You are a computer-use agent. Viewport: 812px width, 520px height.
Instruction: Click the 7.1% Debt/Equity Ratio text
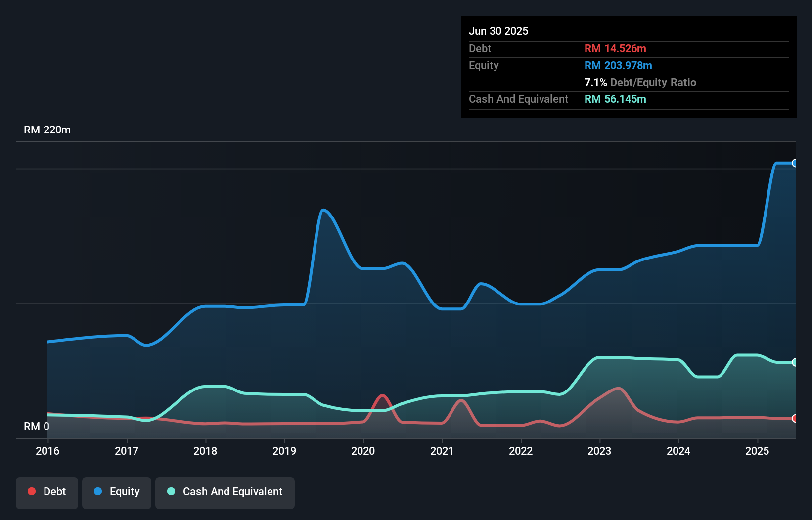coord(640,82)
